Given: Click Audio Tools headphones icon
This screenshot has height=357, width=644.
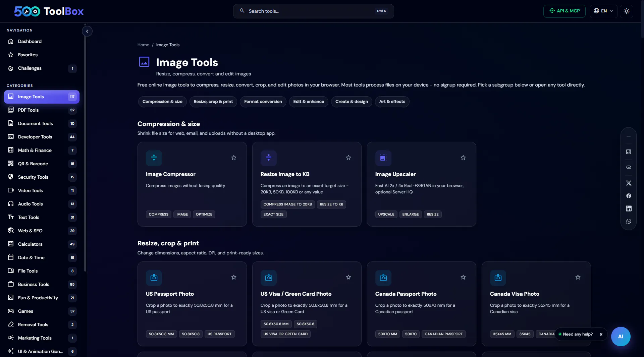Looking at the screenshot, I should (11, 204).
